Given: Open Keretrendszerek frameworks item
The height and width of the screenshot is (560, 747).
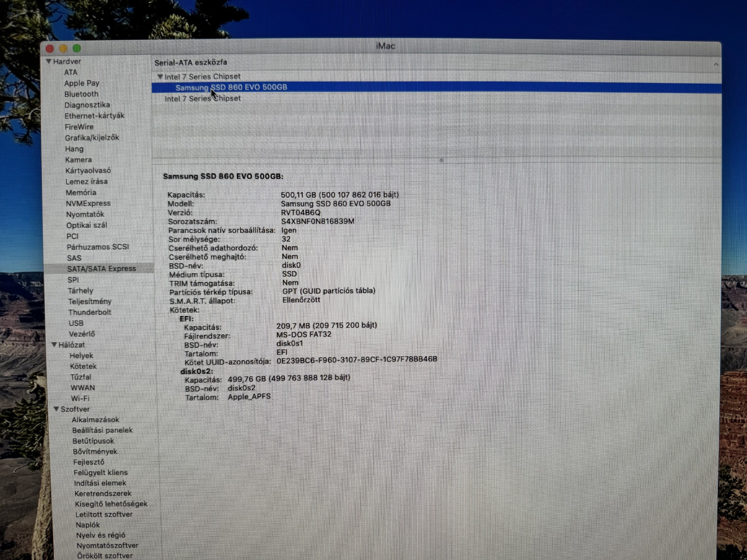Looking at the screenshot, I should click(103, 494).
